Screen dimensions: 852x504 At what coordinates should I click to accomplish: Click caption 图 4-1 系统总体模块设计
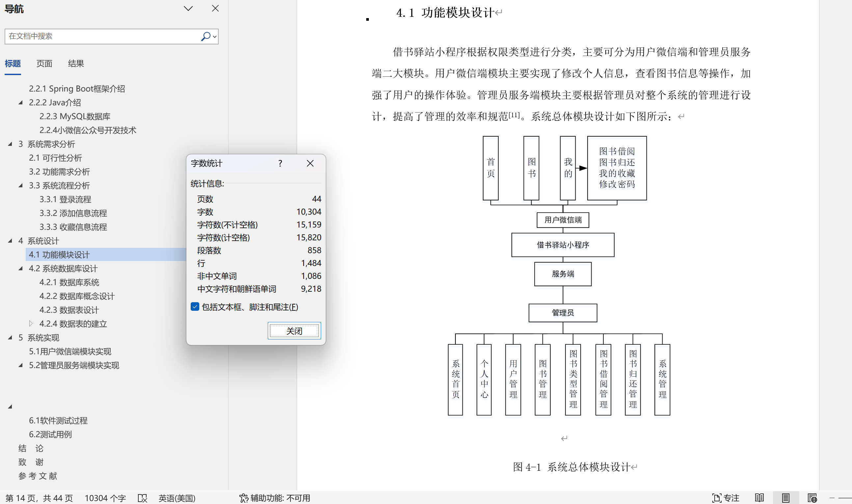(x=572, y=467)
